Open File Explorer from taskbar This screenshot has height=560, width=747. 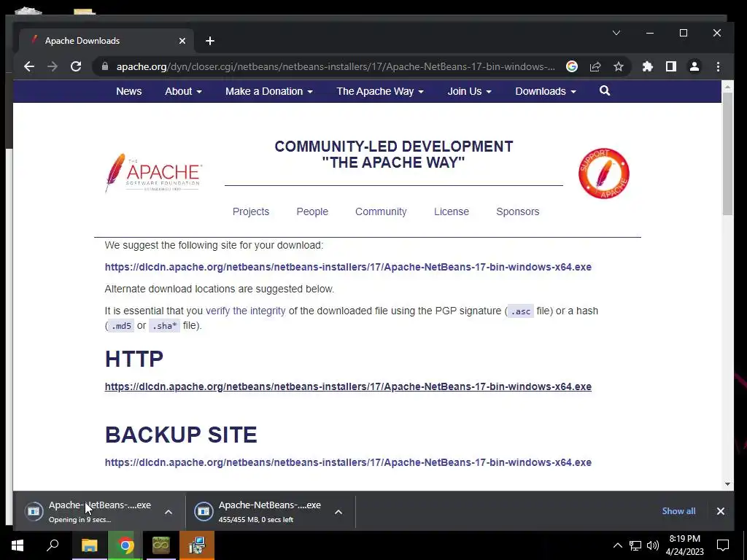[89, 545]
